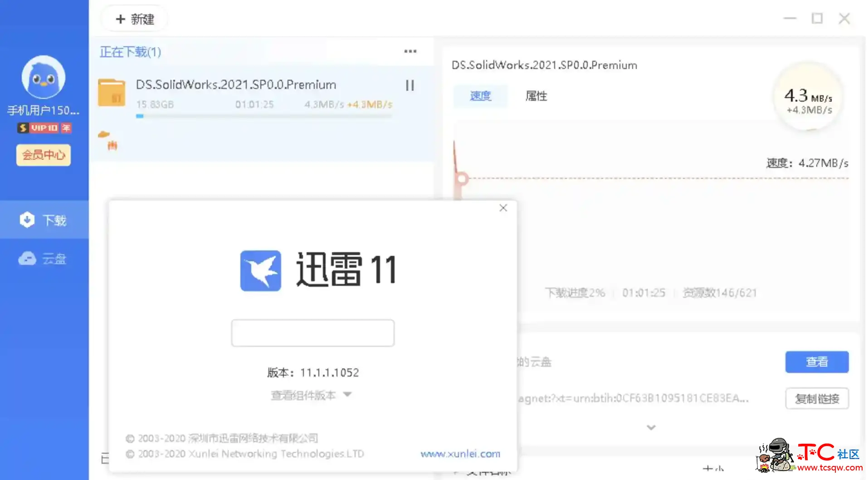
Task: Click the download progress bar
Action: point(264,116)
